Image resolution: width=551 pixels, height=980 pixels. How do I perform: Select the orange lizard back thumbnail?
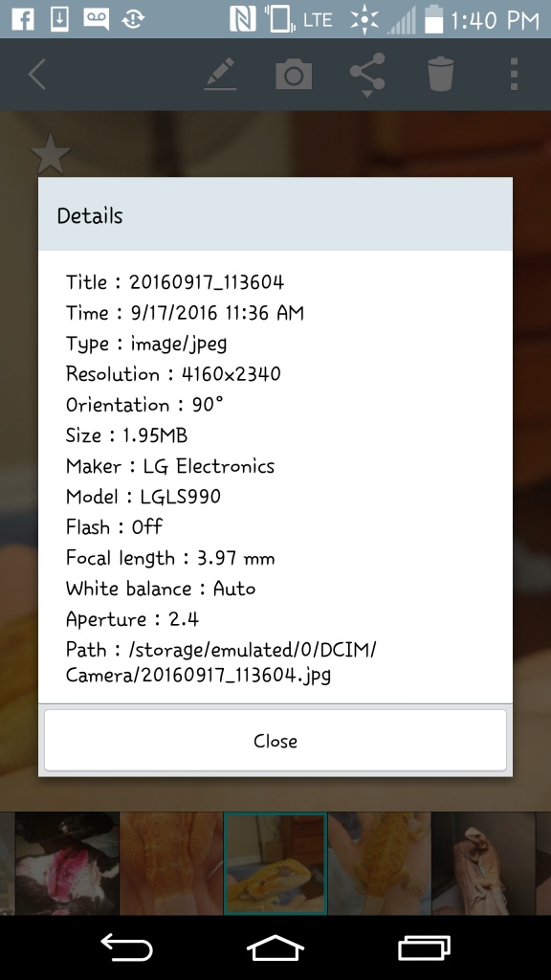coord(171,864)
